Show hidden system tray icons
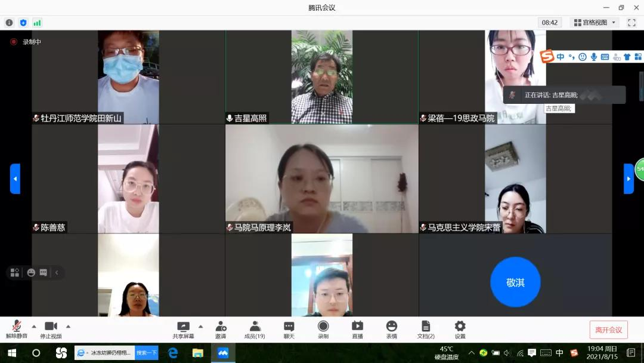The width and height of the screenshot is (644, 363). (472, 353)
